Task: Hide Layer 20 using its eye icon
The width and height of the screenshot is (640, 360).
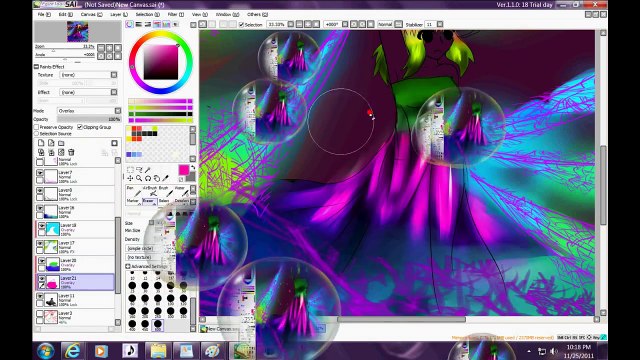Action: (42, 260)
